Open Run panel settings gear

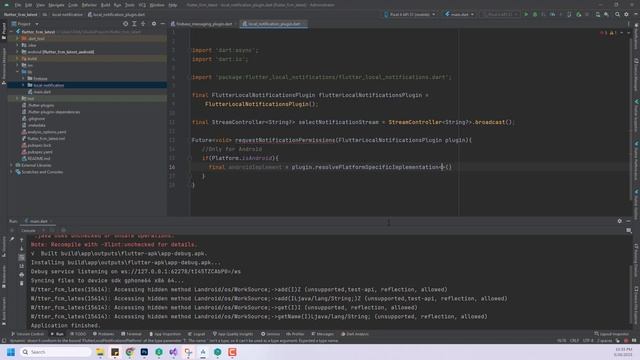click(x=620, y=221)
